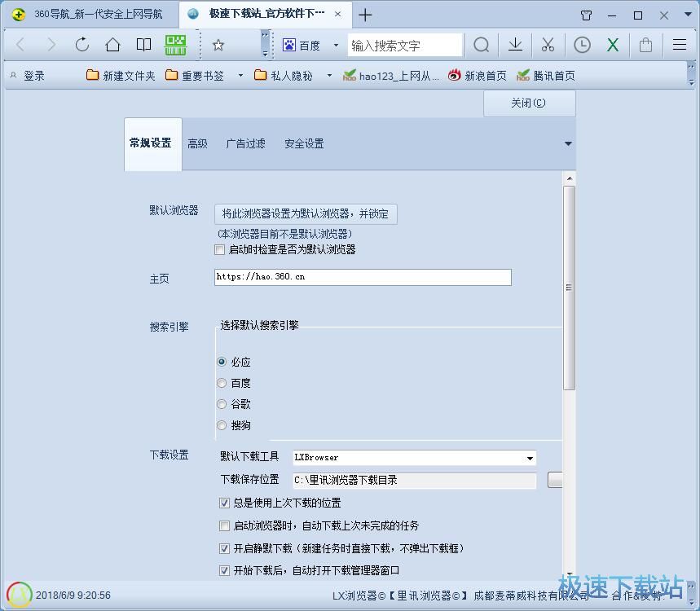Switch to the 广告过滤 settings tab
This screenshot has height=611, width=700.
(245, 143)
